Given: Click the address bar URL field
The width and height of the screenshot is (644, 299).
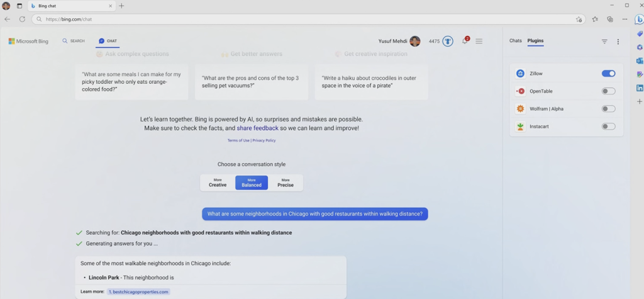Looking at the screenshot, I should [308, 20].
